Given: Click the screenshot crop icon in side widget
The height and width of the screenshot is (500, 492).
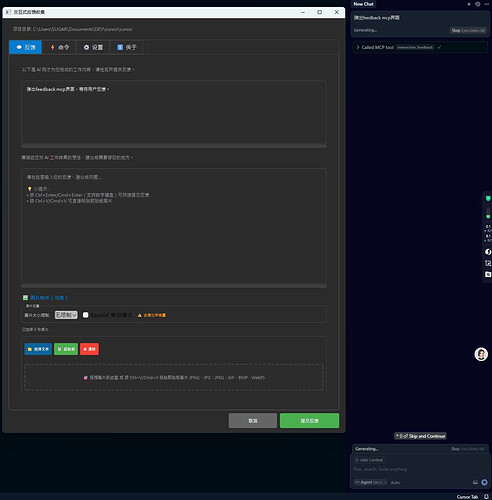Looking at the screenshot, I should [488, 263].
